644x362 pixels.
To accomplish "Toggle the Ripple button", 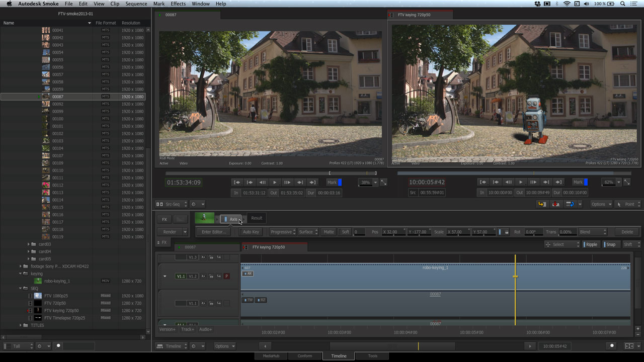I will click(x=591, y=244).
